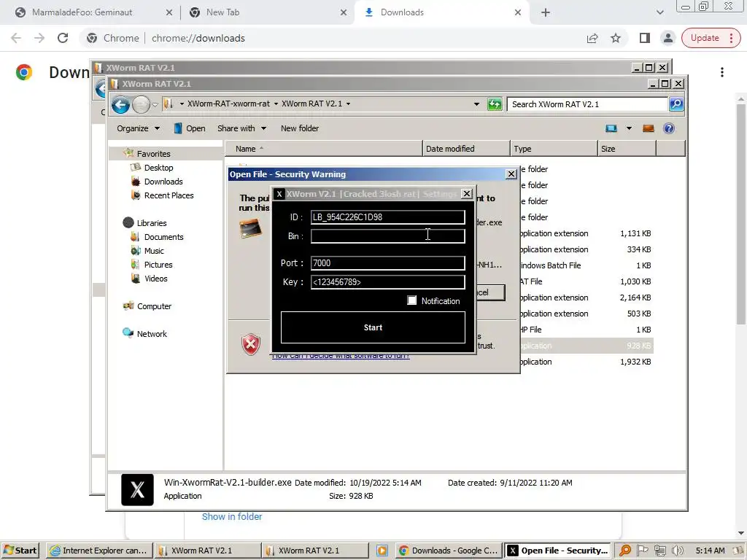747x560 pixels.
Task: Select Favorites in navigation pane
Action: [153, 153]
